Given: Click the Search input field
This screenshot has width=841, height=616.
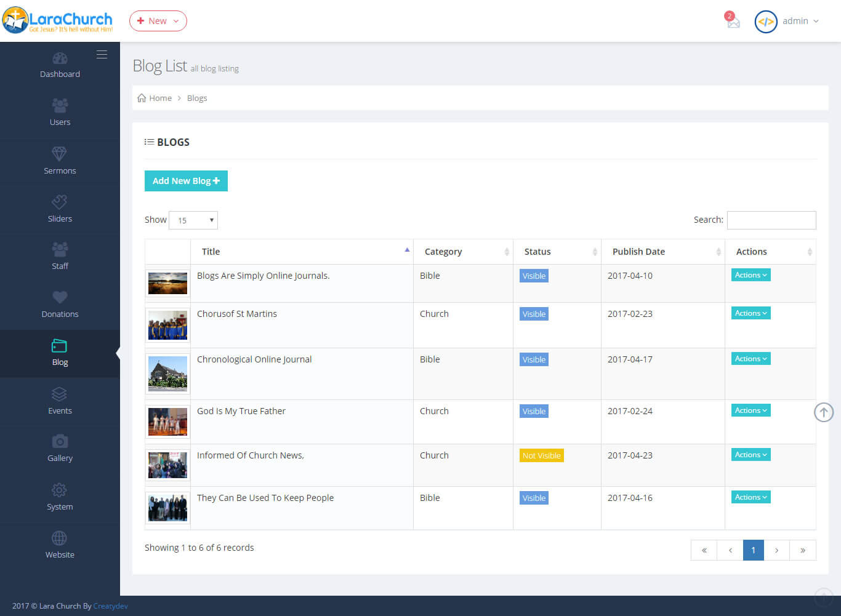Looking at the screenshot, I should 771,220.
